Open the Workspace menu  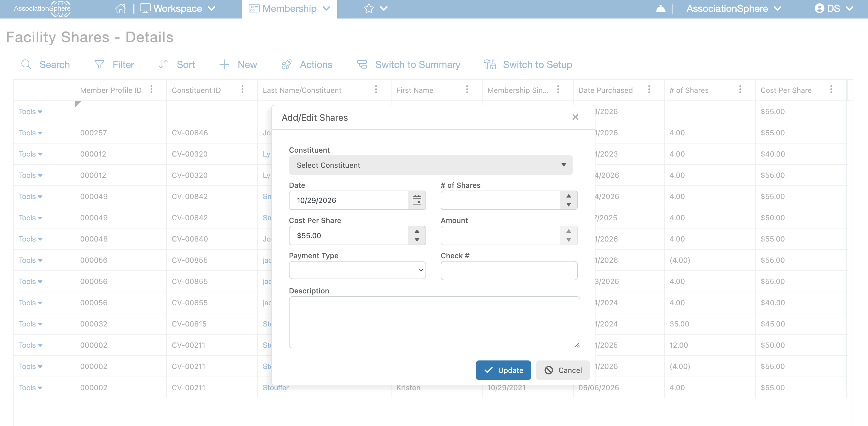[x=178, y=9]
